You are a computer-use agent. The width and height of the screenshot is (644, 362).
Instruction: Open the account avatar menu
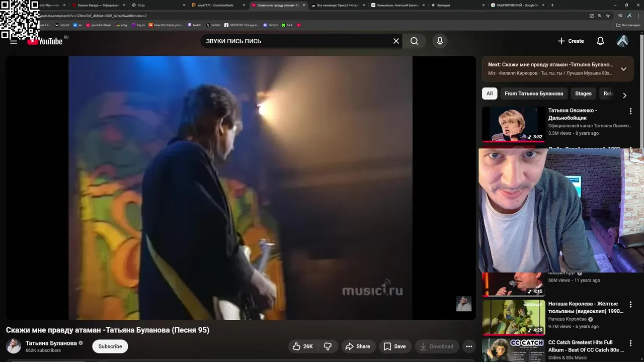(x=622, y=41)
